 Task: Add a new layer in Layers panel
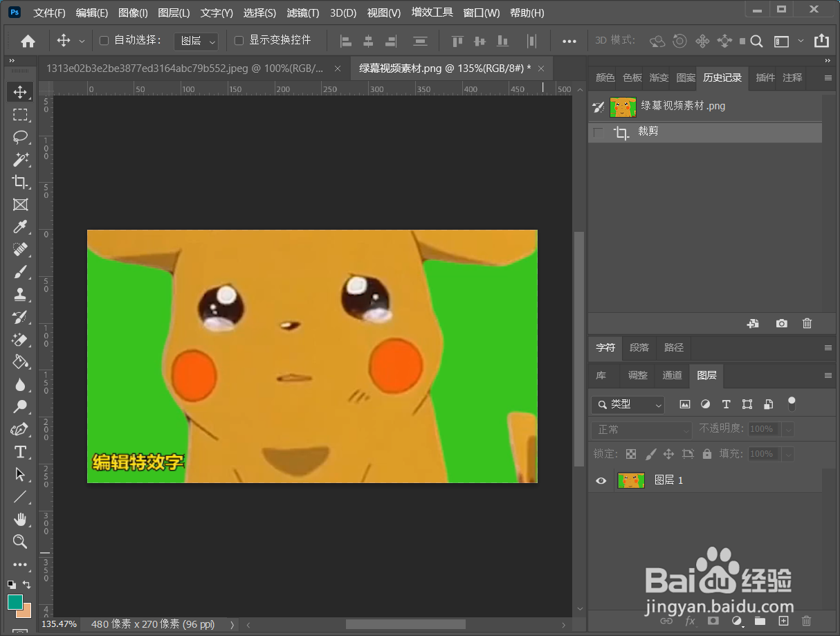point(783,621)
